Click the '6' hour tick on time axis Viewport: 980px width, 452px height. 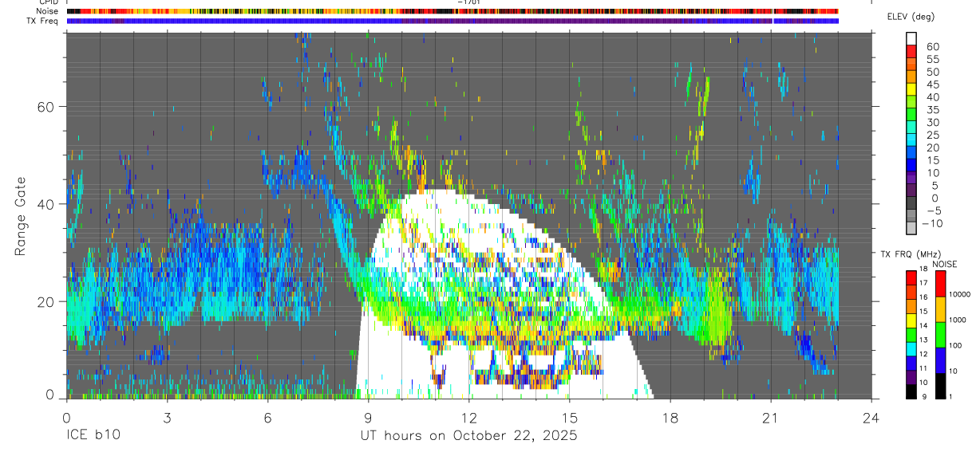tap(267, 416)
